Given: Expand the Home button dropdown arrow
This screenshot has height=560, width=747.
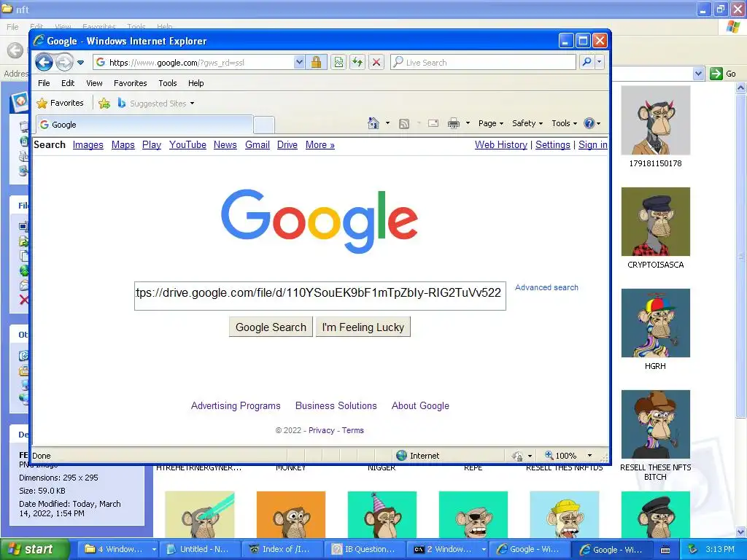Looking at the screenshot, I should tap(387, 123).
